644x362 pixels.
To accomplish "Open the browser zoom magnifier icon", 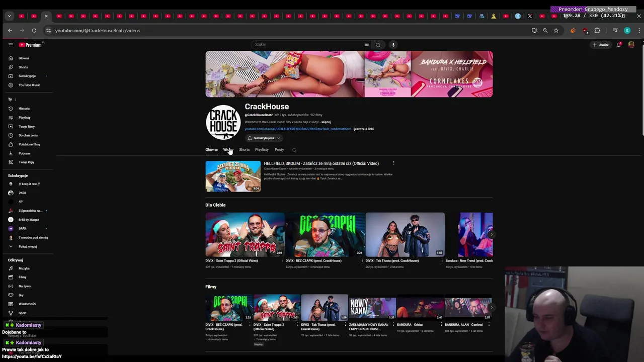I will 545,31.
